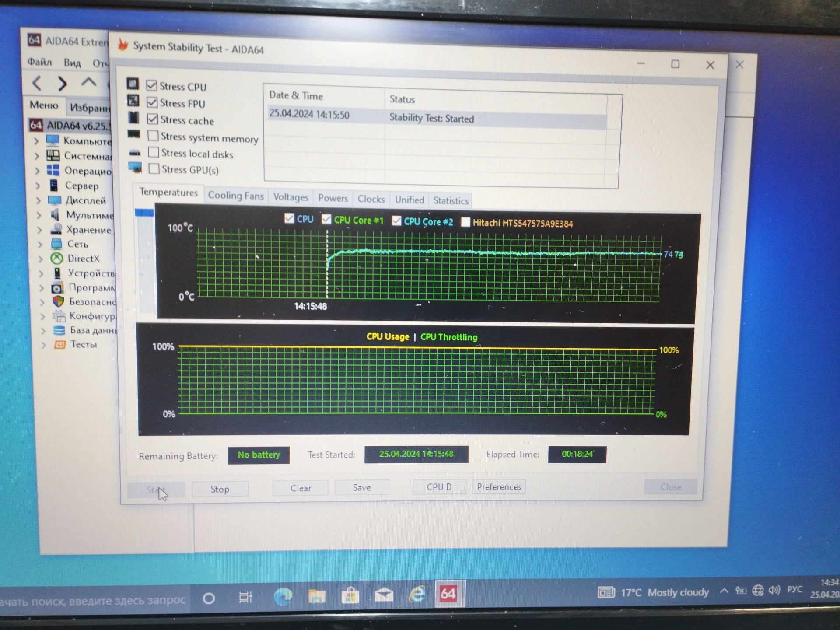Click the Мультимедиа speaker icon in tree
The height and width of the screenshot is (630, 840).
(55, 214)
